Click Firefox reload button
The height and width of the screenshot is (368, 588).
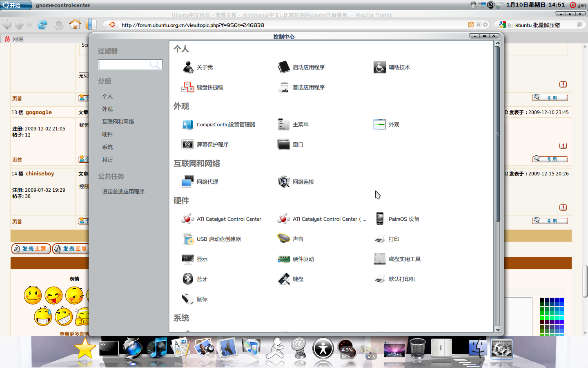point(42,25)
